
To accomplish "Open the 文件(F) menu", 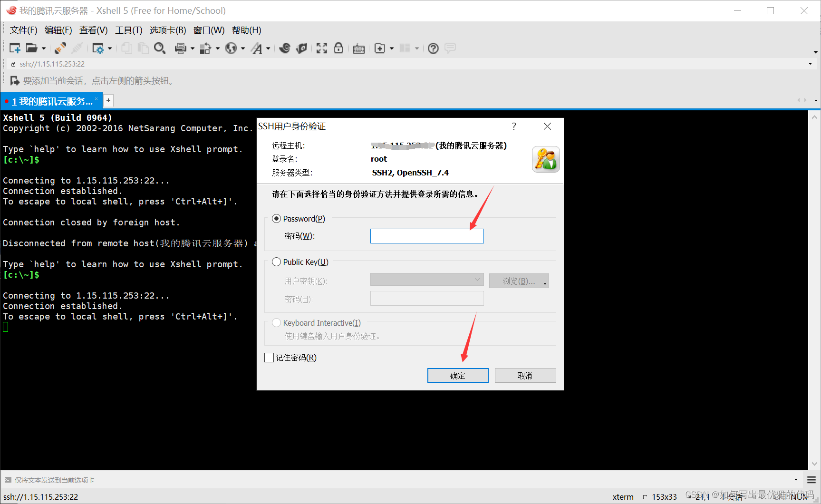I will [x=24, y=30].
